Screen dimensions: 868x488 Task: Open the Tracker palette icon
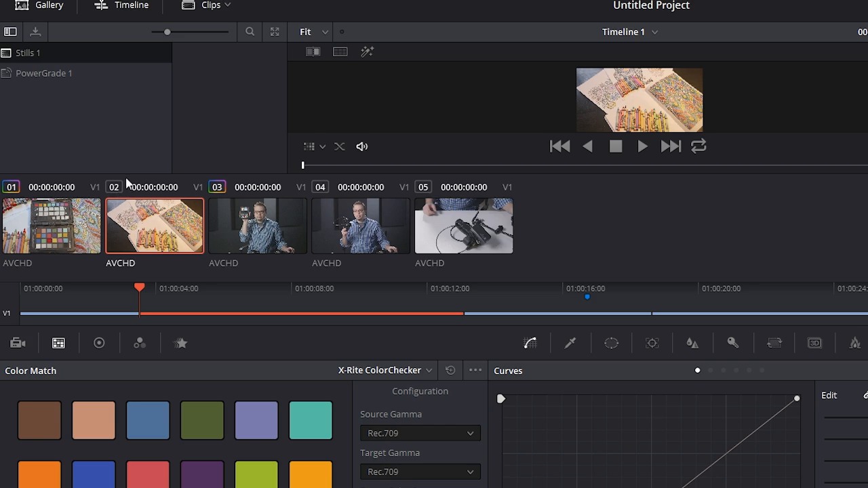pos(652,344)
